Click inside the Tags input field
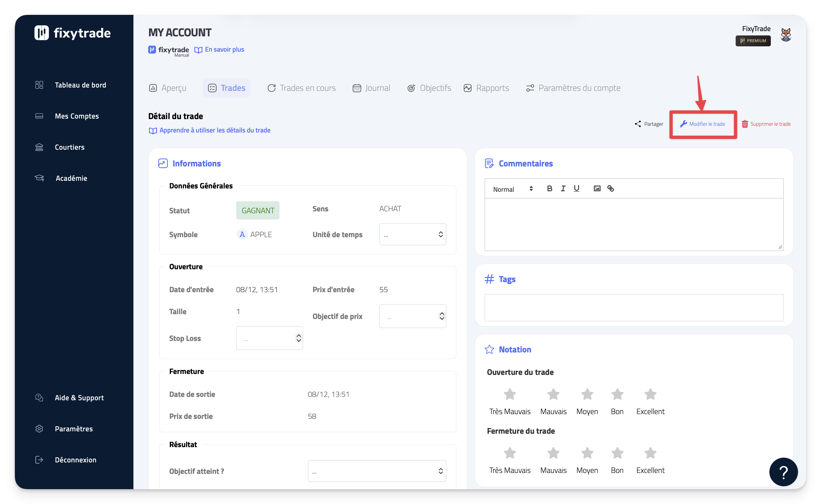 (634, 307)
